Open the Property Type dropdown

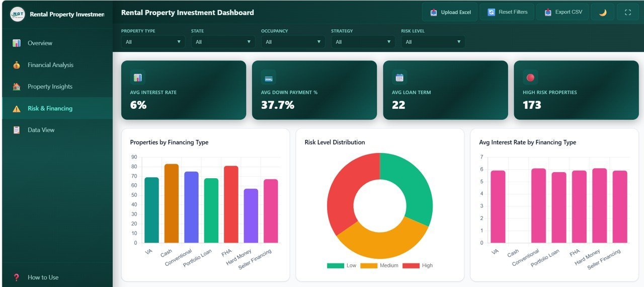click(x=153, y=42)
